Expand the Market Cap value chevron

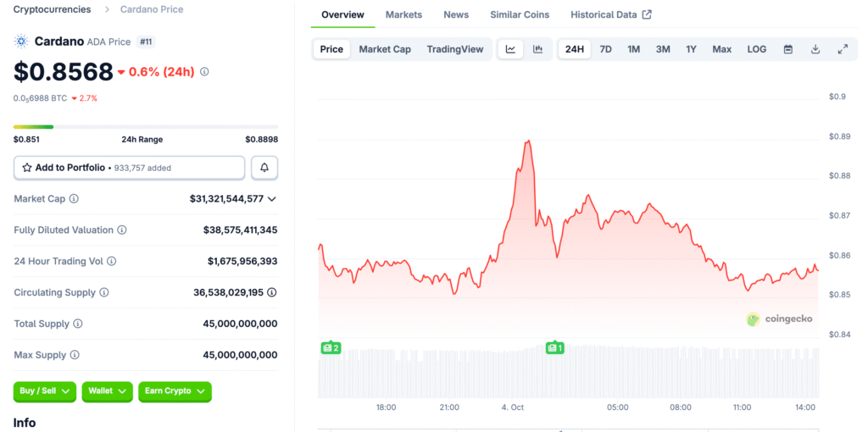click(x=271, y=199)
